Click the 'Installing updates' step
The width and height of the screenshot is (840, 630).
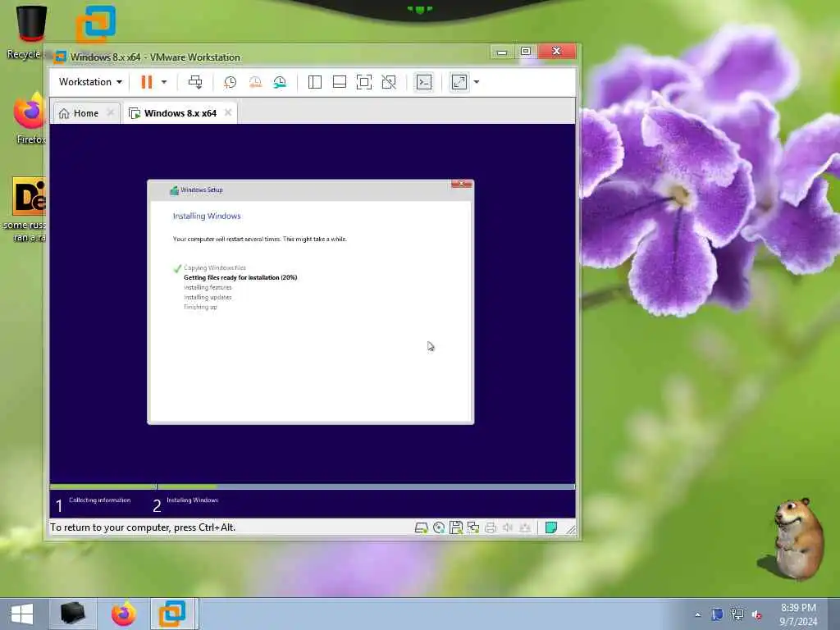pyautogui.click(x=208, y=297)
